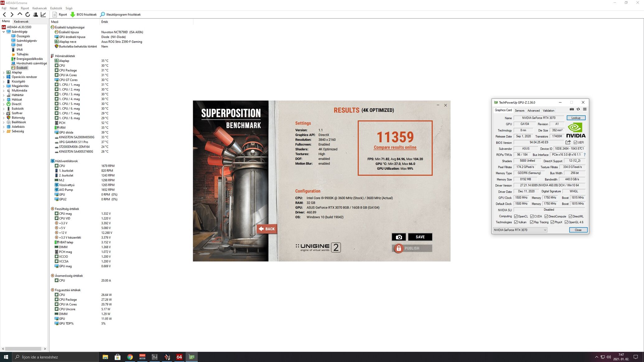Expand the Alaplap tree node

[x=3, y=72]
